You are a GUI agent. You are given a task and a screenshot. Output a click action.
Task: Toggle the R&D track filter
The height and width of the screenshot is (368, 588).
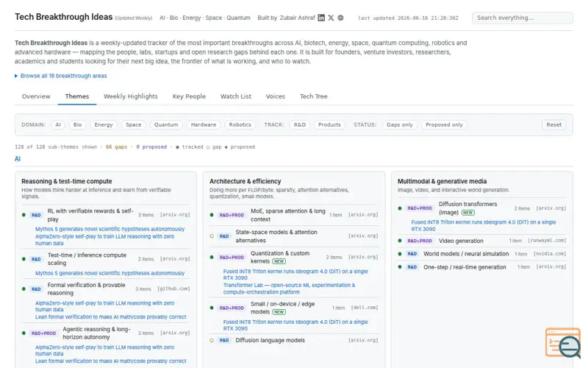tap(300, 124)
